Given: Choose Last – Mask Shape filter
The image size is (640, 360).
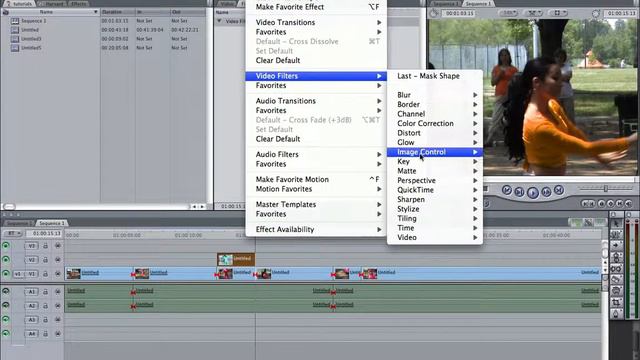Looking at the screenshot, I should click(x=435, y=76).
